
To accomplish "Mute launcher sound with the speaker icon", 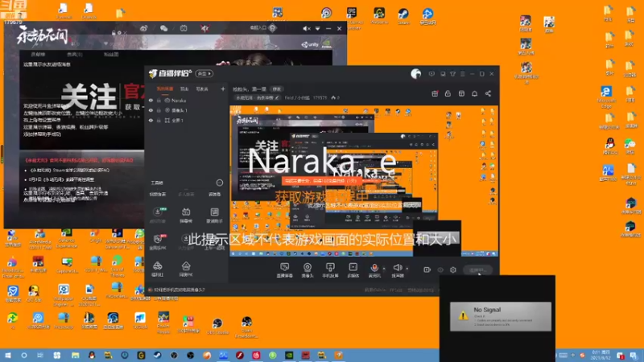I will click(x=307, y=29).
